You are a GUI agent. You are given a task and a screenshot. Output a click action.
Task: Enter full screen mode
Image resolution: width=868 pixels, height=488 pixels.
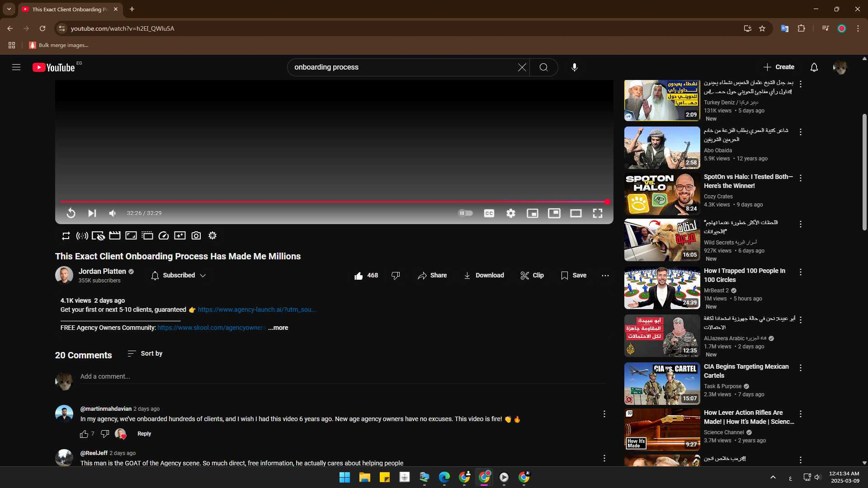click(597, 213)
